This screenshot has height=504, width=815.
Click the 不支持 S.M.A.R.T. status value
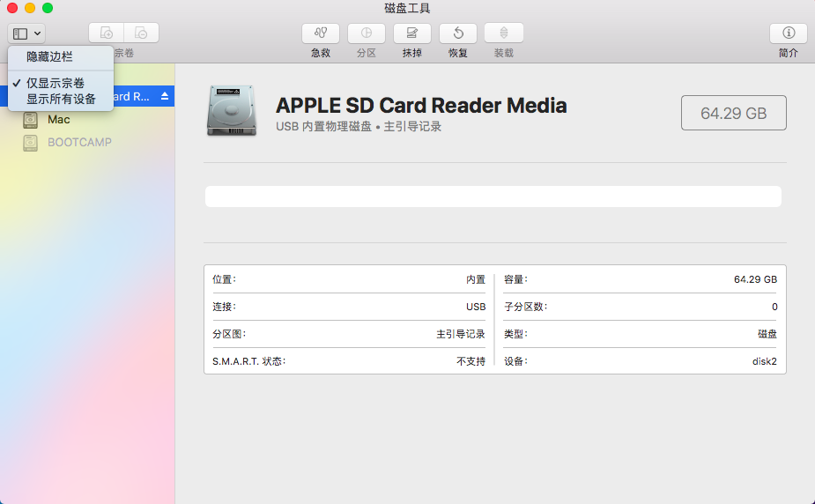pyautogui.click(x=470, y=361)
